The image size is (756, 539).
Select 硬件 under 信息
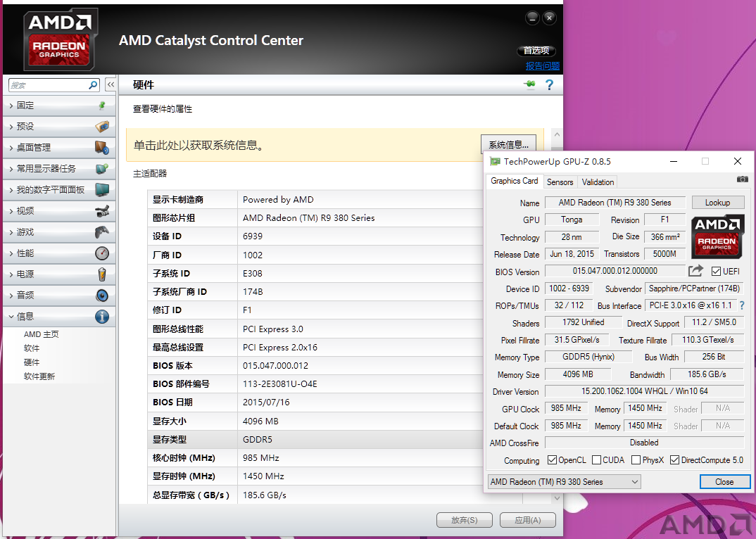tap(32, 362)
